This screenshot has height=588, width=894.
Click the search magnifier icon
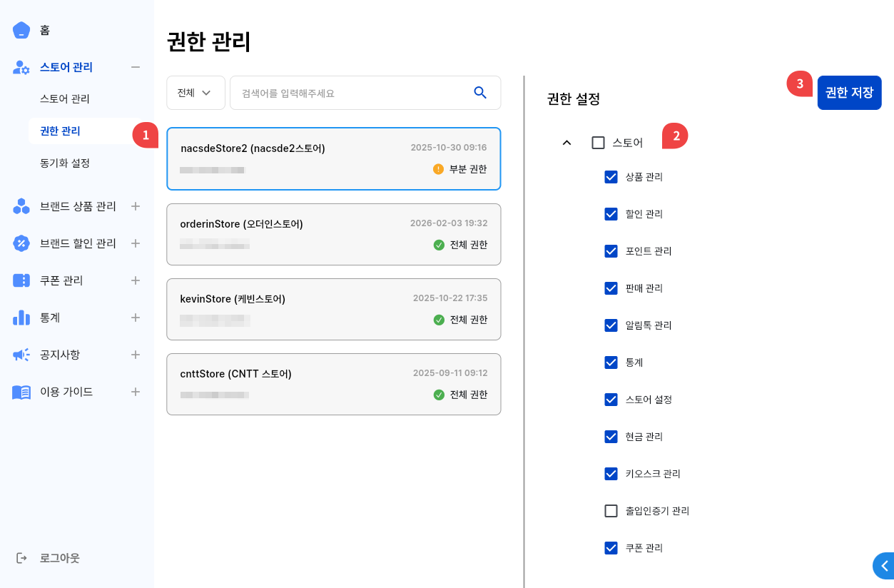tap(480, 93)
